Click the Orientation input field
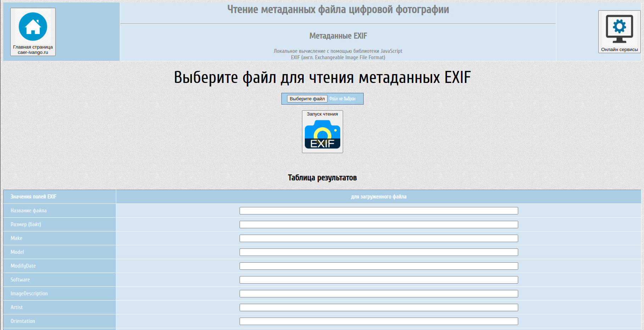Viewport: 644px width, 330px height. tap(379, 321)
